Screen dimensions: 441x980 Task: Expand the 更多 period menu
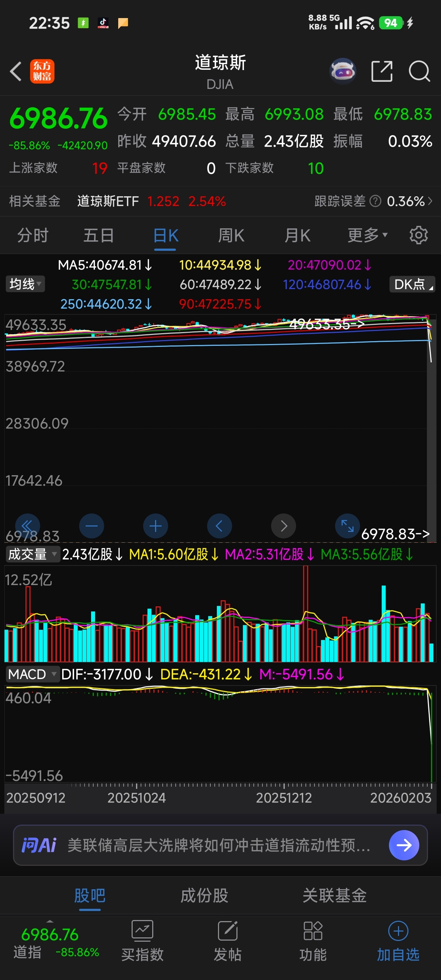point(367,235)
